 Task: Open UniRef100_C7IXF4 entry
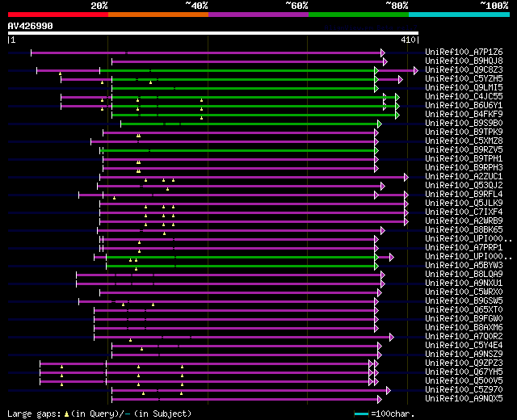click(464, 212)
